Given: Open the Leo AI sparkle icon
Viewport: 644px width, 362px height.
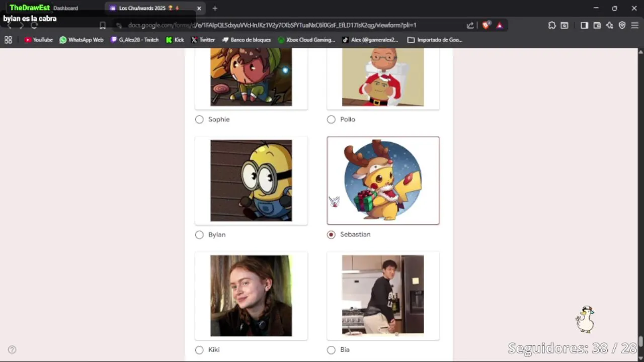Looking at the screenshot, I should pos(610,25).
